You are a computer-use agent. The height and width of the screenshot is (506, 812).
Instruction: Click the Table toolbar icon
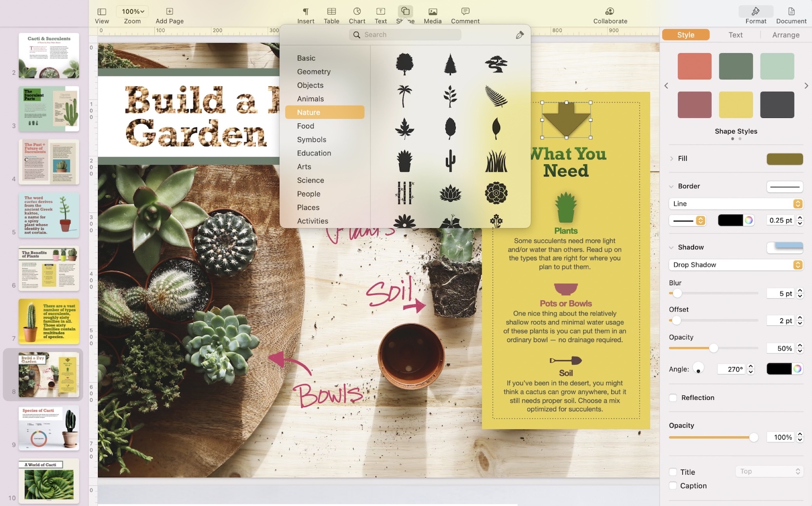331,15
